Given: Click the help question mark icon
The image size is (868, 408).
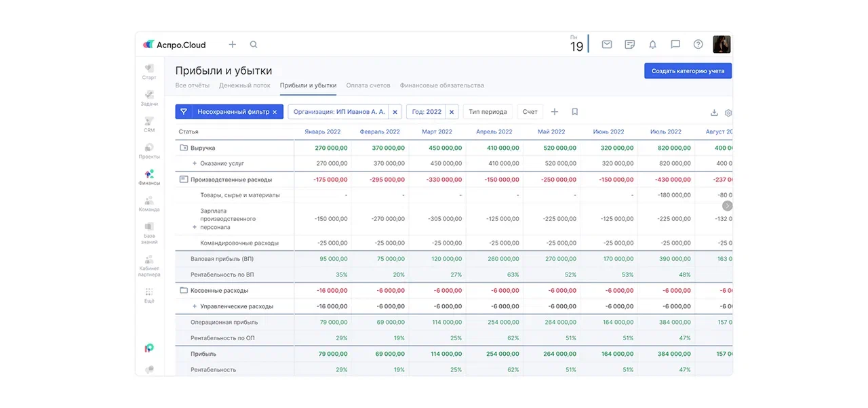Looking at the screenshot, I should click(698, 45).
